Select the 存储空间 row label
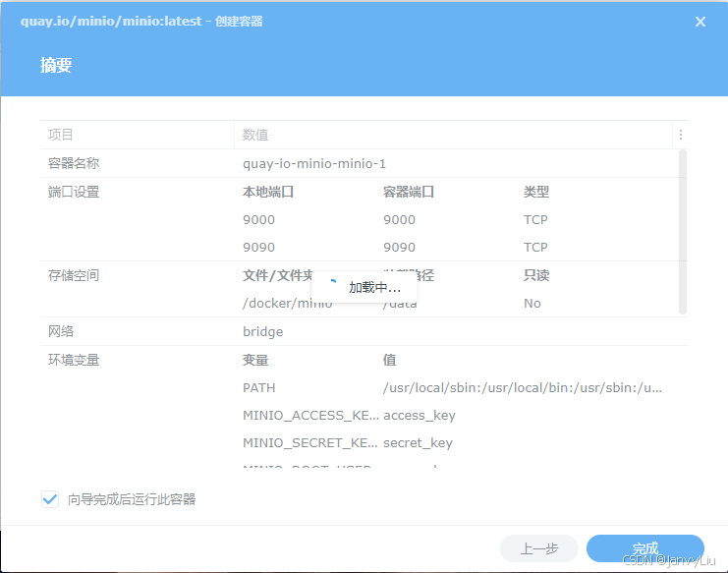Screen dimensions: 728x573 coord(74,275)
